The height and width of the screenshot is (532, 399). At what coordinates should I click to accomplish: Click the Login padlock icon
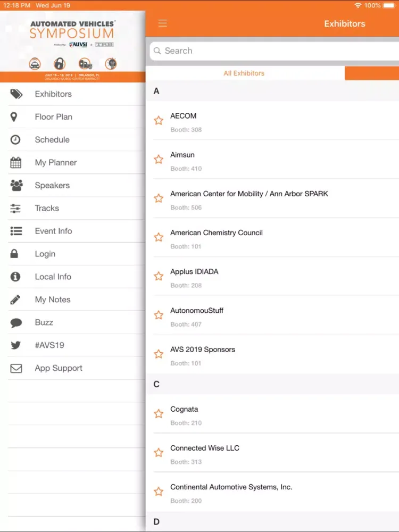pyautogui.click(x=14, y=254)
